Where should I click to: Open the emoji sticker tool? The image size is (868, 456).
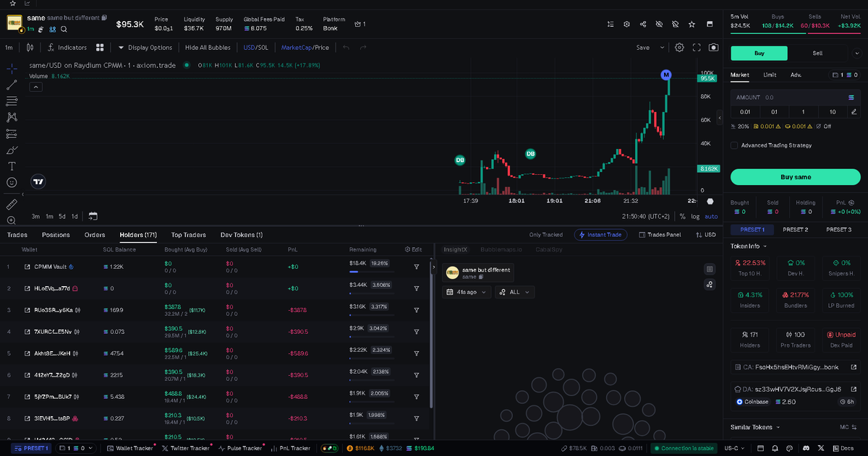[x=12, y=183]
